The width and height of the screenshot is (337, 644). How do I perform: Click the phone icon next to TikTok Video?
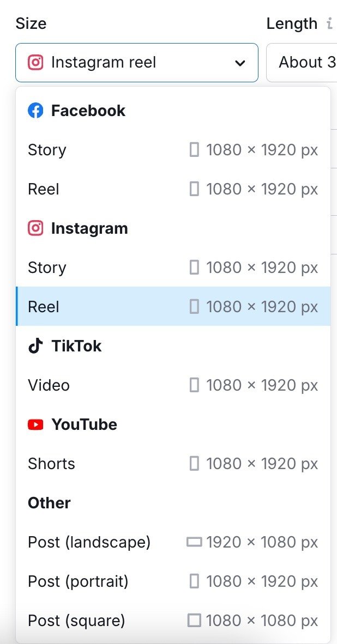pyautogui.click(x=194, y=385)
